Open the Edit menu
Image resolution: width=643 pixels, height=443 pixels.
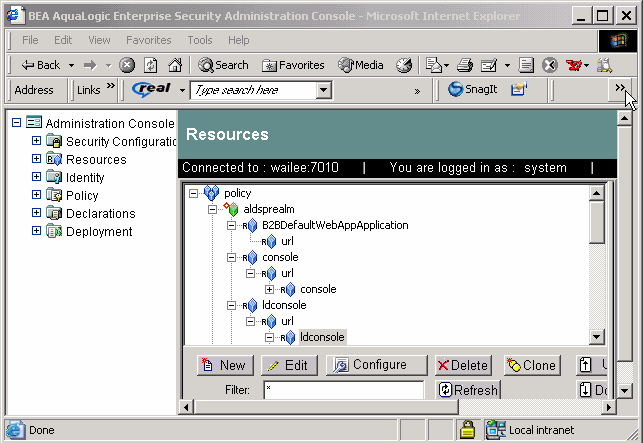pyautogui.click(x=63, y=40)
